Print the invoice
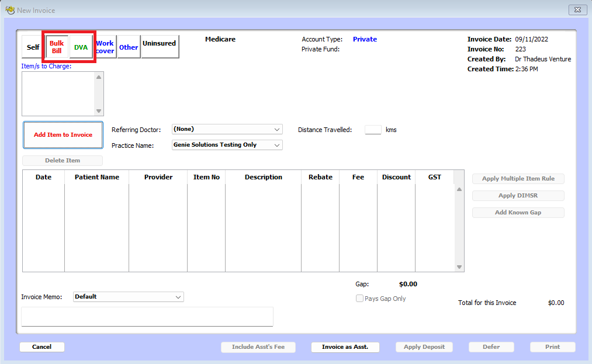 click(x=552, y=346)
